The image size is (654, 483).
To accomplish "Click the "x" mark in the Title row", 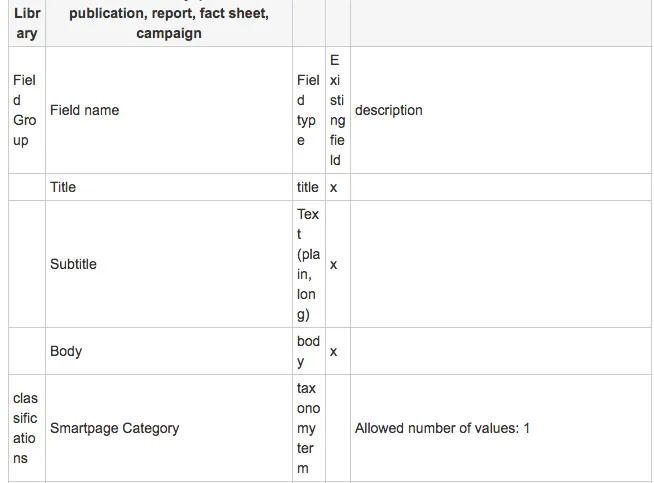I will 334,187.
